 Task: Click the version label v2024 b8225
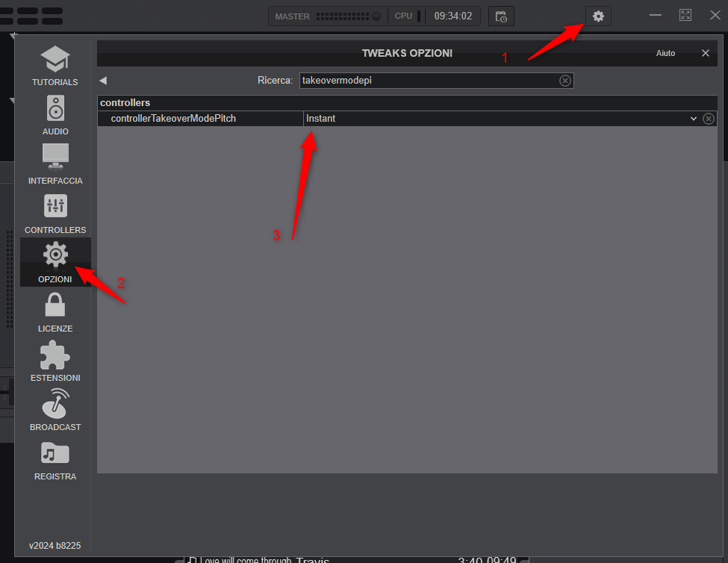(55, 545)
